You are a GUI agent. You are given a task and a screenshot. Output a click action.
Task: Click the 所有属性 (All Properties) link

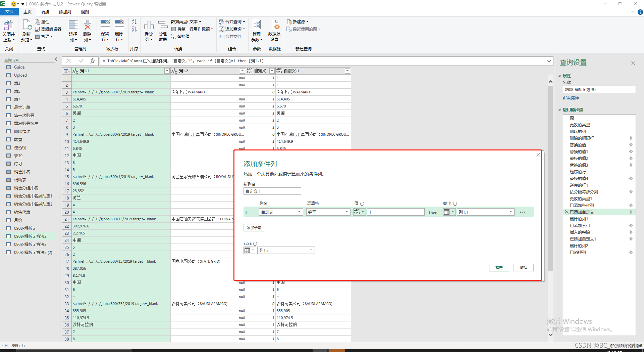click(571, 98)
